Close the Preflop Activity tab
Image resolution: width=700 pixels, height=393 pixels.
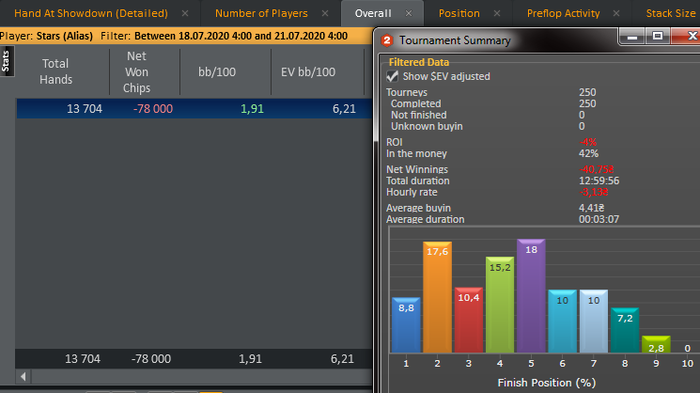[617, 13]
